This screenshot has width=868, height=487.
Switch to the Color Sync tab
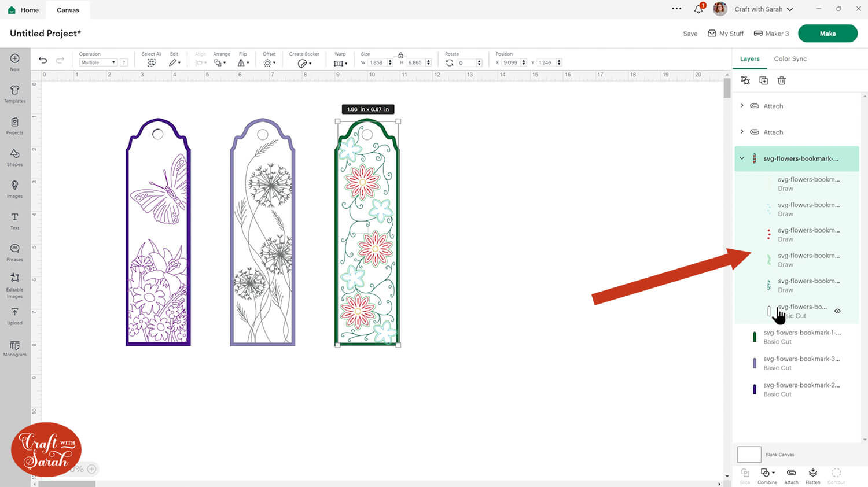click(x=790, y=59)
